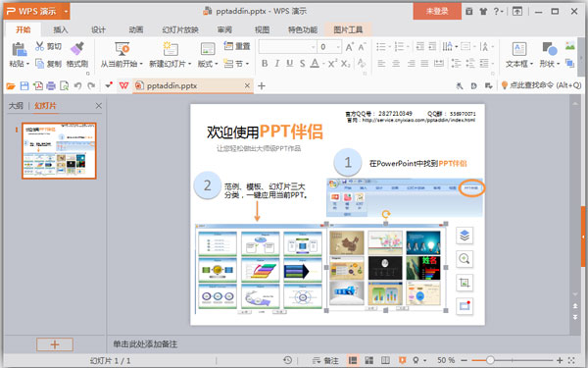Open the Animation (动画) tab
Viewport: 588px width, 368px height.
point(136,30)
